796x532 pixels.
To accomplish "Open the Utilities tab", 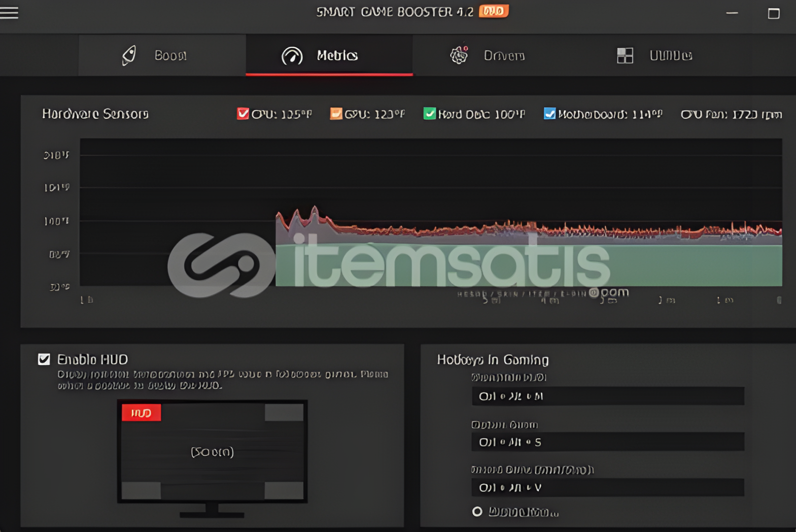I will point(655,55).
